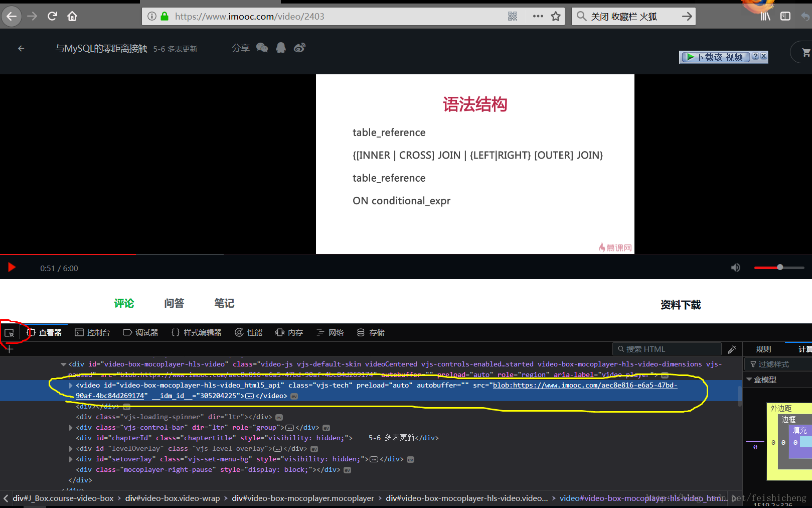Open the Firefox Library icon
Screen dimensions: 812x508
(765, 16)
